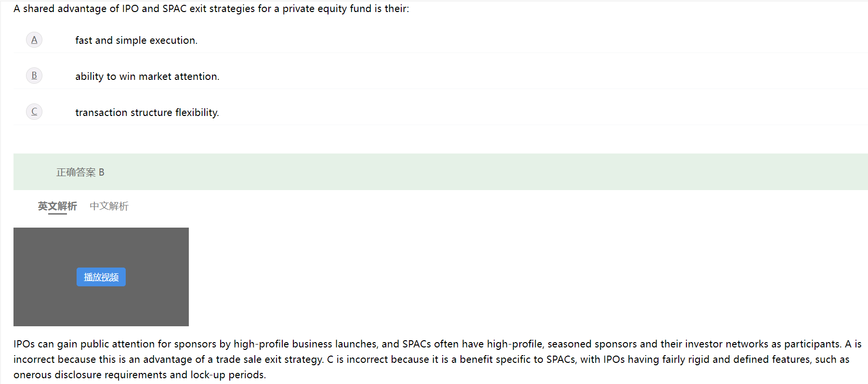Click "onerous disclosure requirements" in the explanation
The image size is (868, 384).
[x=90, y=375]
